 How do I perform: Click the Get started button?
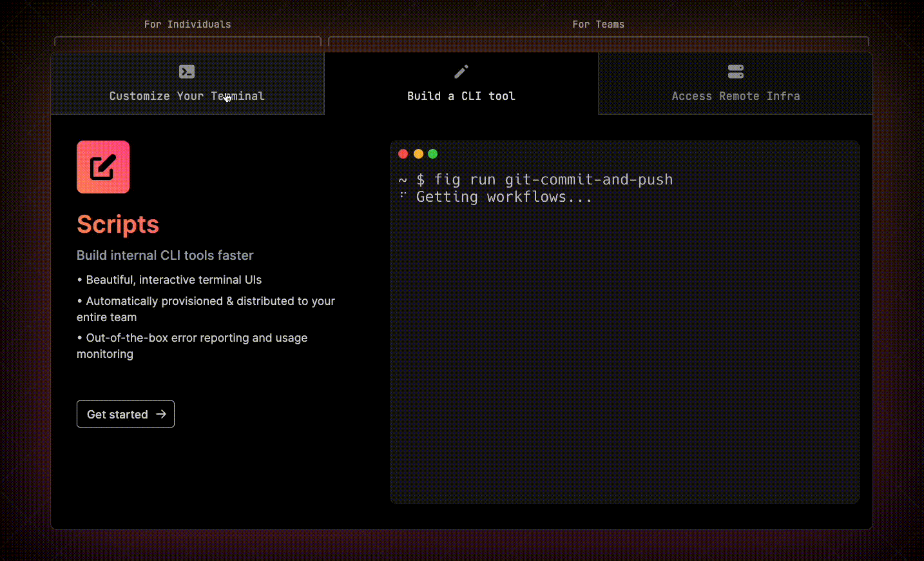pos(126,414)
